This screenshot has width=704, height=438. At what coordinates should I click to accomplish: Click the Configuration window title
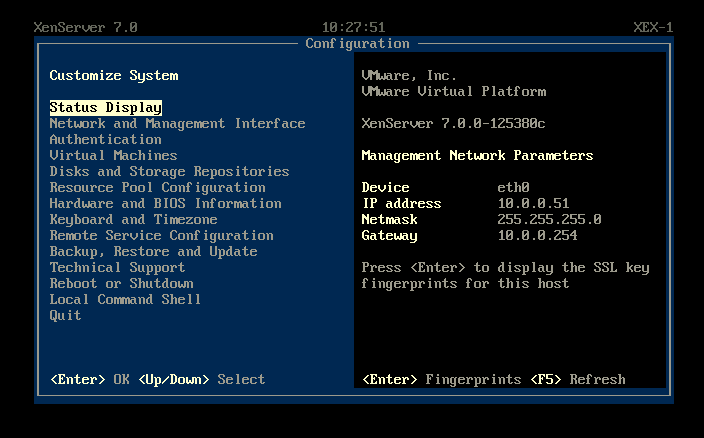pos(357,44)
